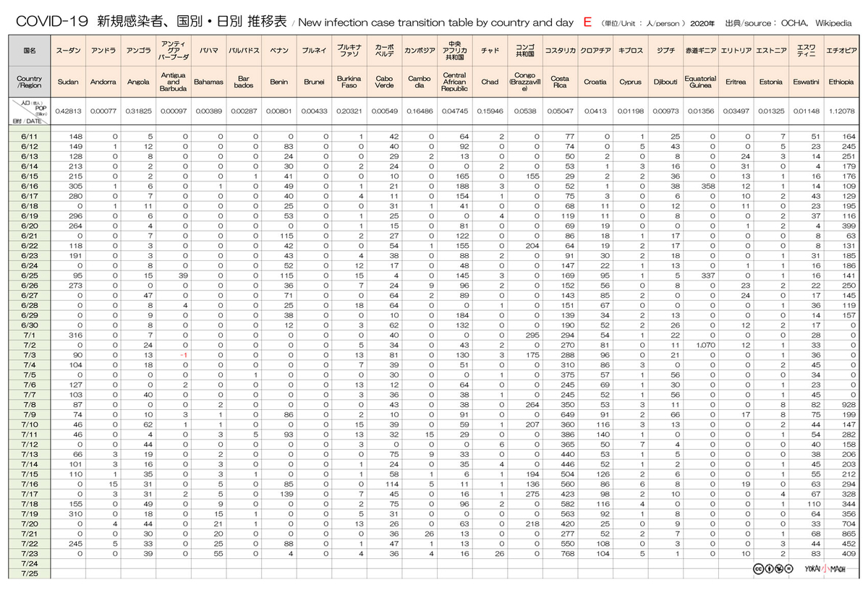Select the 'Sudan' column header

coord(68,82)
